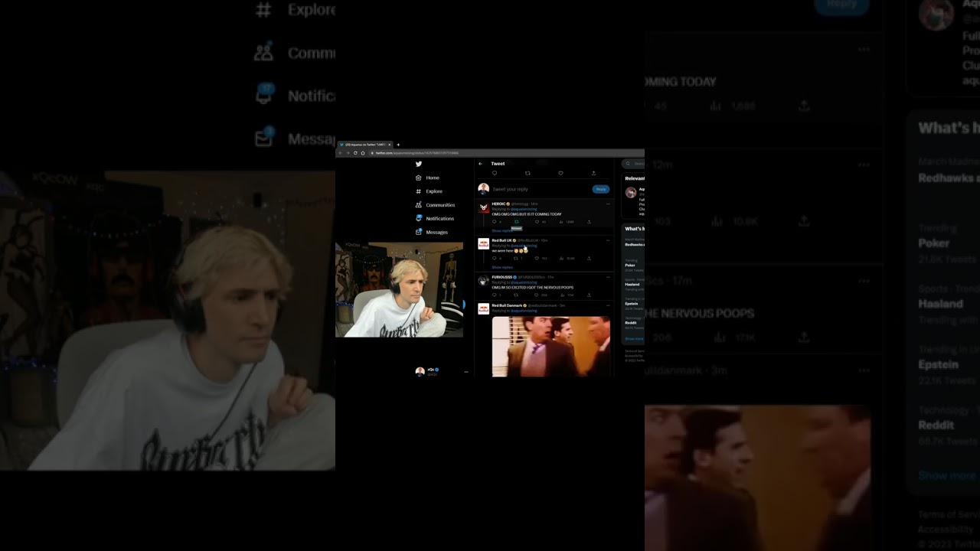Click the twitter.com address bar
The height and width of the screenshot is (551, 980).
pyautogui.click(x=505, y=153)
